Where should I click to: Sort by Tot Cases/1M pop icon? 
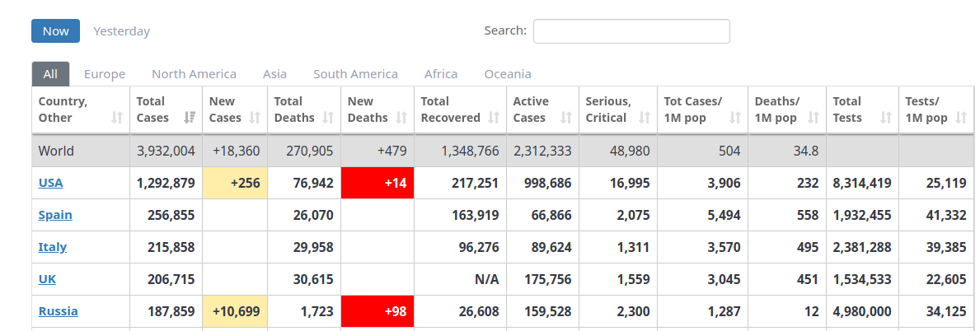pos(735,118)
